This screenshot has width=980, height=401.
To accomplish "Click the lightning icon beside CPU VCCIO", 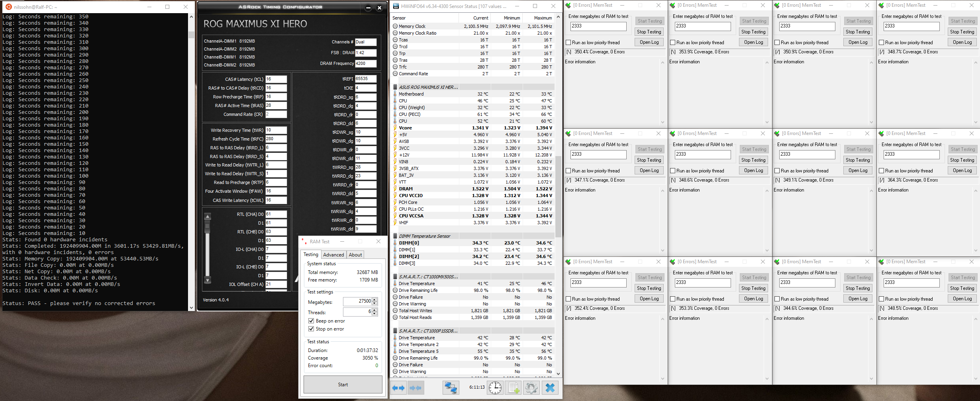I will tap(395, 196).
